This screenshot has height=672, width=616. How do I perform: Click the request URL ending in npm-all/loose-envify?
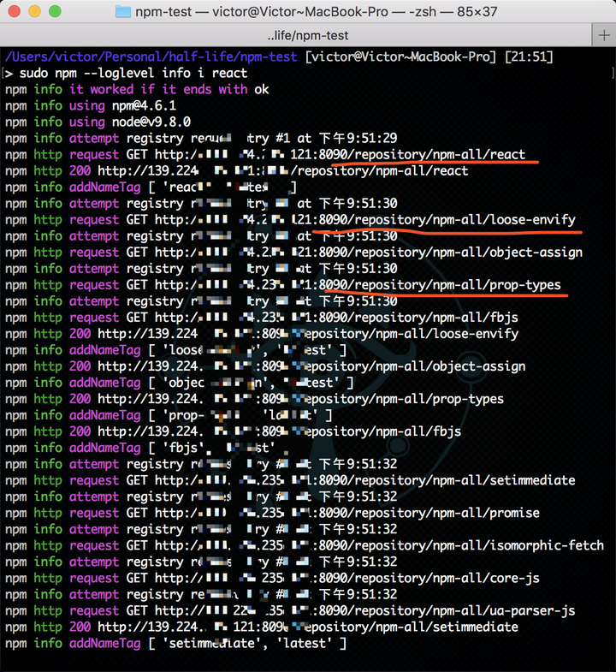point(365,219)
